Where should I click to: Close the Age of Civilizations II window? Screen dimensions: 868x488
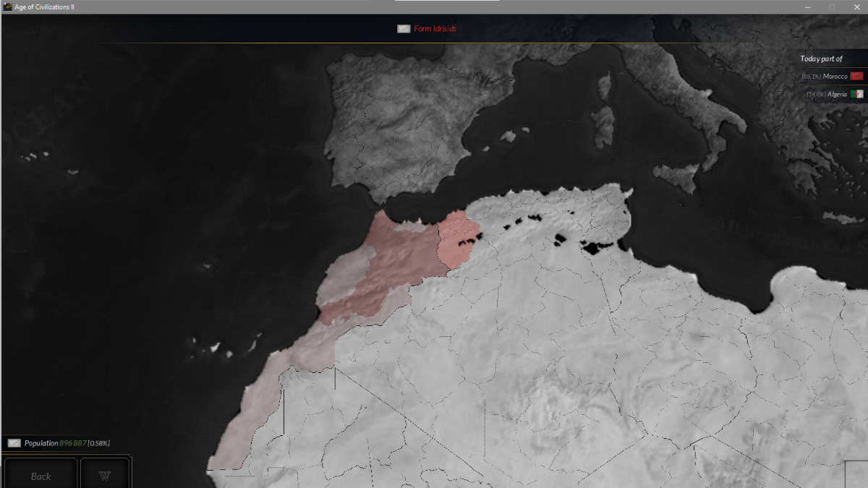856,7
